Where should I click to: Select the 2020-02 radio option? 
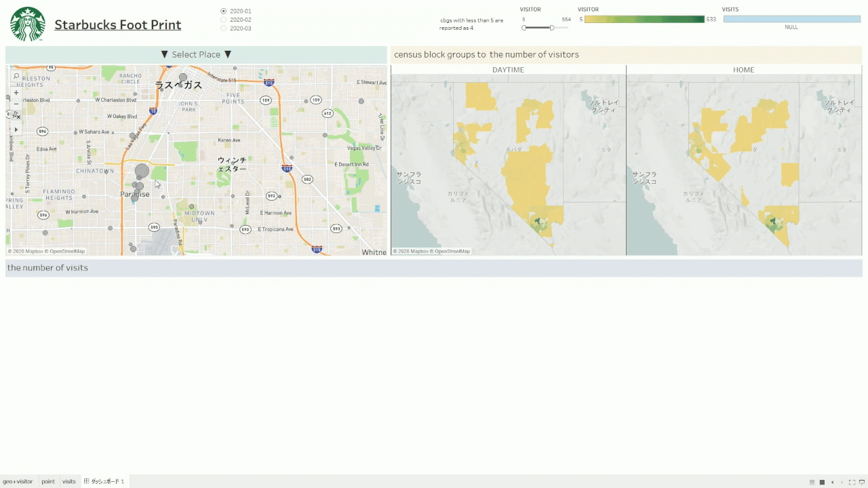pos(224,20)
